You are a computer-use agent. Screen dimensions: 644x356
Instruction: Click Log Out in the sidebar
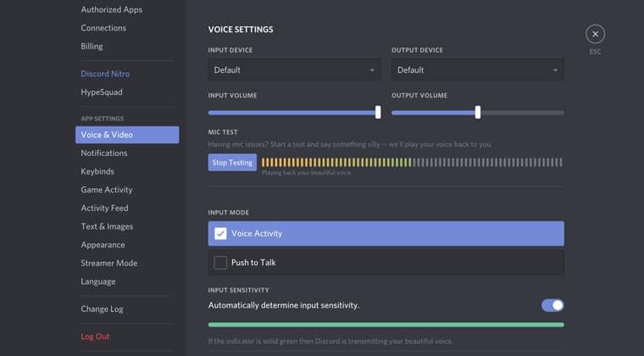(95, 337)
